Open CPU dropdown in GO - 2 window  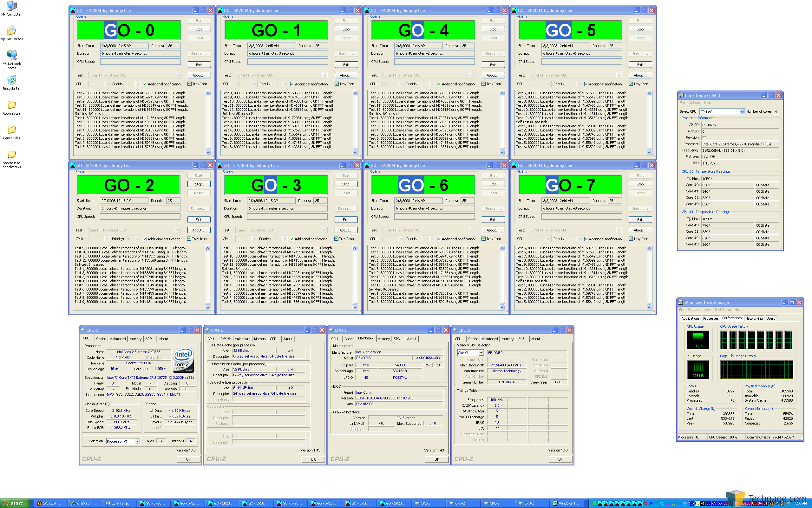(x=107, y=239)
